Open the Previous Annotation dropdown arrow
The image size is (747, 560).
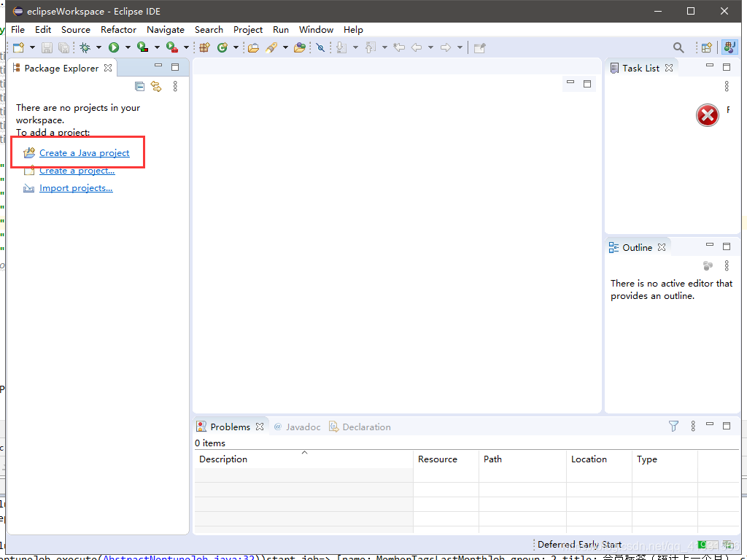pos(384,47)
